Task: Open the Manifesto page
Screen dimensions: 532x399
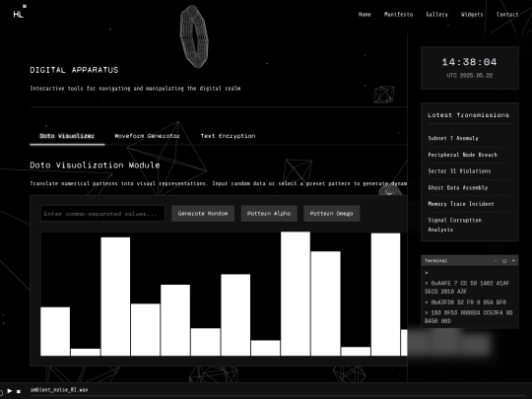Action: point(398,14)
